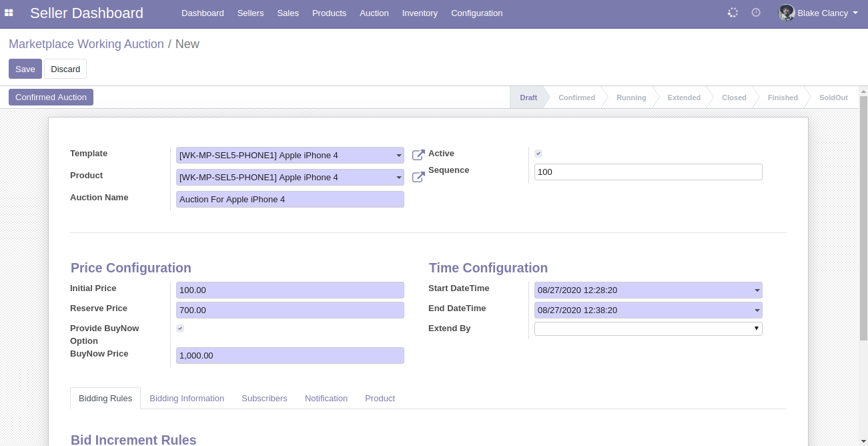Click the loading spinner icon in navbar
This screenshot has width=868, height=446.
[733, 13]
